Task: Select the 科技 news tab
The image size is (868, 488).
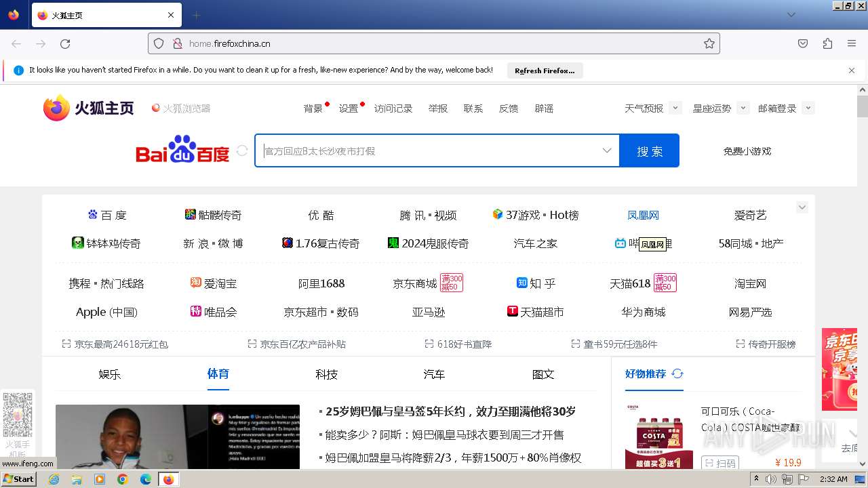Action: [x=326, y=374]
